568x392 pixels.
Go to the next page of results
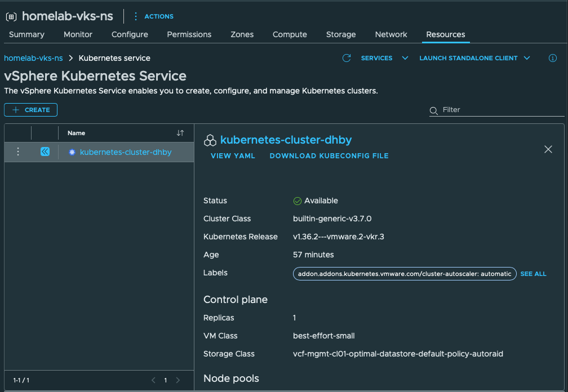coord(178,380)
